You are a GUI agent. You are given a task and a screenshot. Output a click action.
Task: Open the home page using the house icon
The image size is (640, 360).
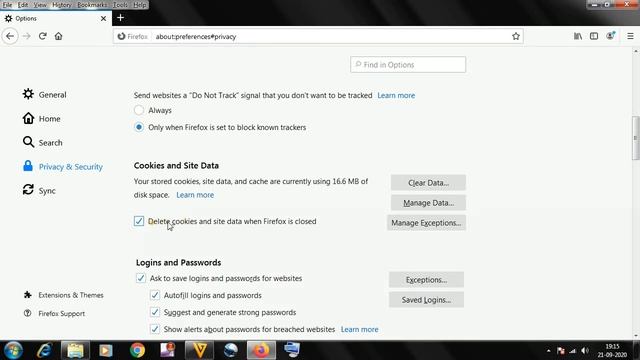[x=58, y=36]
